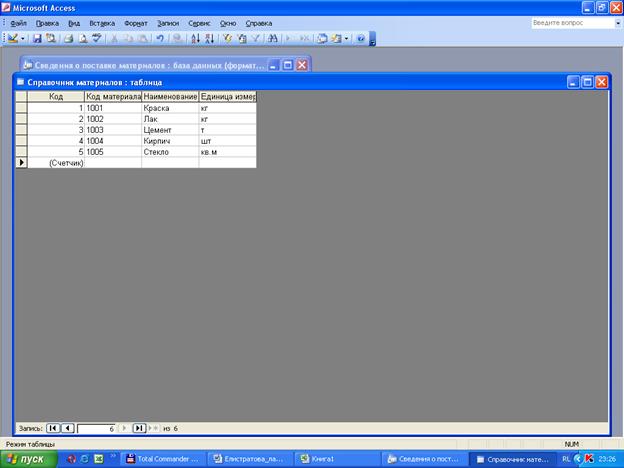Switch to 'Сведения о пост...' taskbar button

click(x=424, y=459)
